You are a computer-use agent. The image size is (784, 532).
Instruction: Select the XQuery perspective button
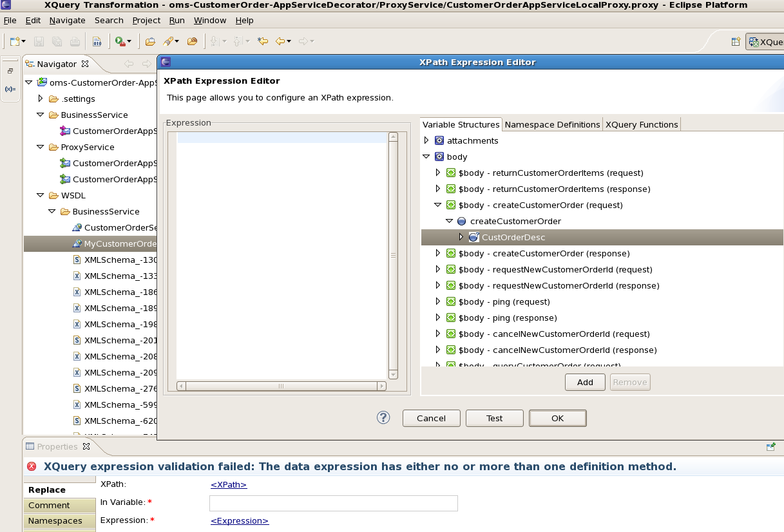765,42
